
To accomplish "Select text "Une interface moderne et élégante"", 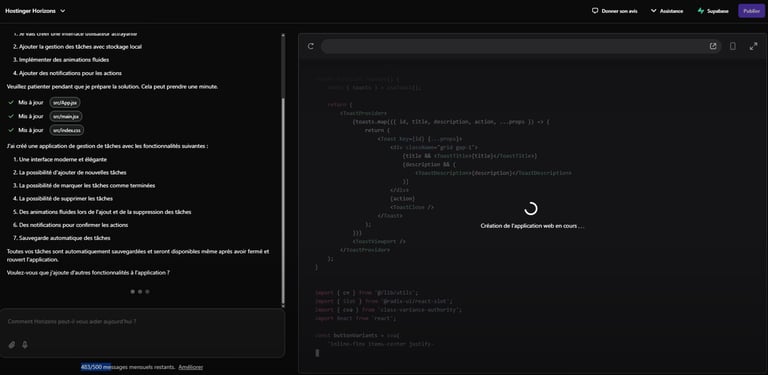I will tap(63, 160).
